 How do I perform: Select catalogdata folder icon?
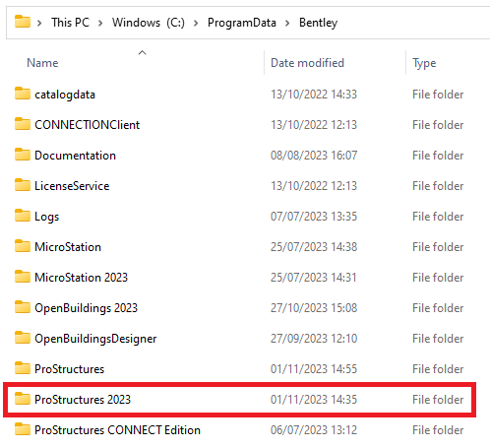click(23, 94)
